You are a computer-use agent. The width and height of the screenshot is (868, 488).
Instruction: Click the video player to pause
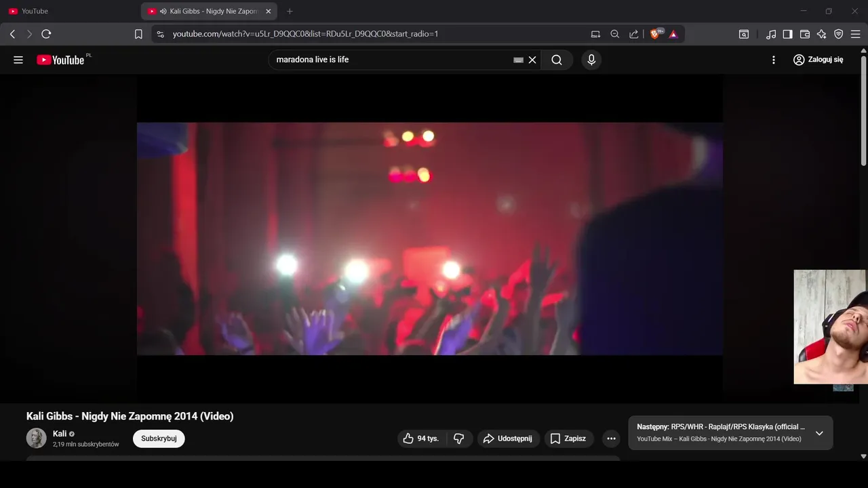coord(429,239)
